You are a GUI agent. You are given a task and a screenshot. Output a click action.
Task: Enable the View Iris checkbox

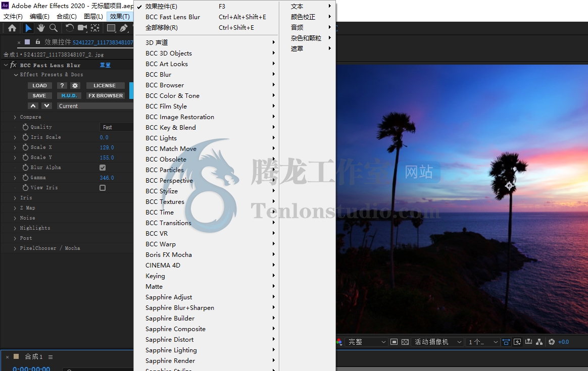pos(103,188)
